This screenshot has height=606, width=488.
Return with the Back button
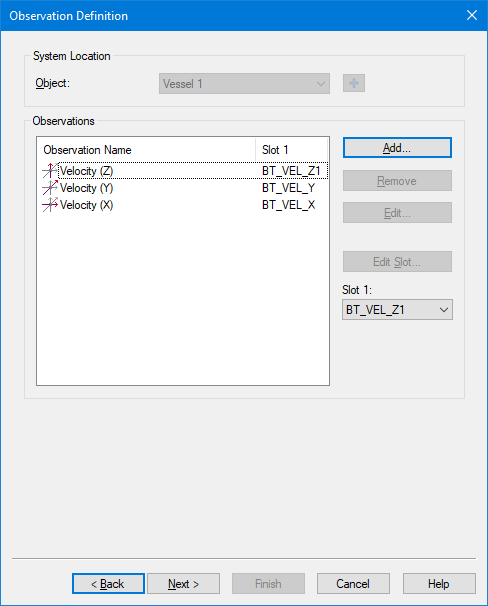coord(108,584)
